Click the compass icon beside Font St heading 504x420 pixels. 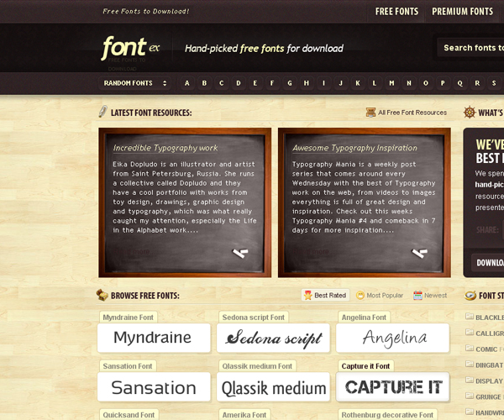(470, 296)
